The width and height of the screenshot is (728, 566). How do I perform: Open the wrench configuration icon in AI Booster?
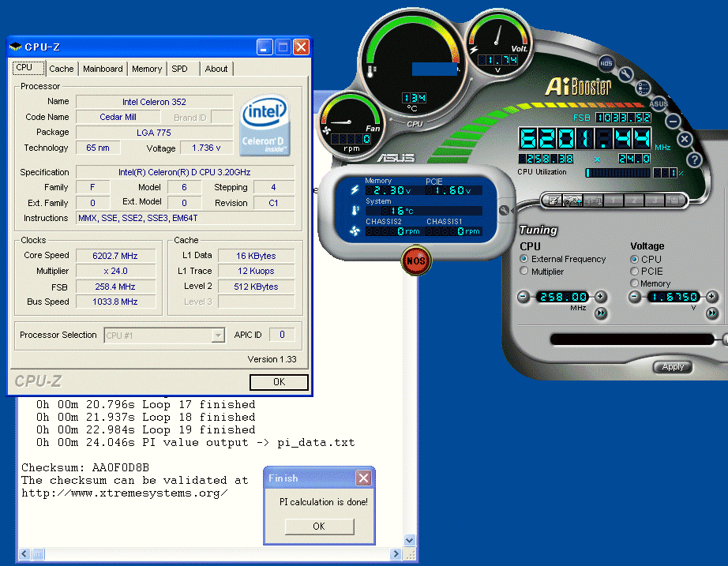click(625, 73)
